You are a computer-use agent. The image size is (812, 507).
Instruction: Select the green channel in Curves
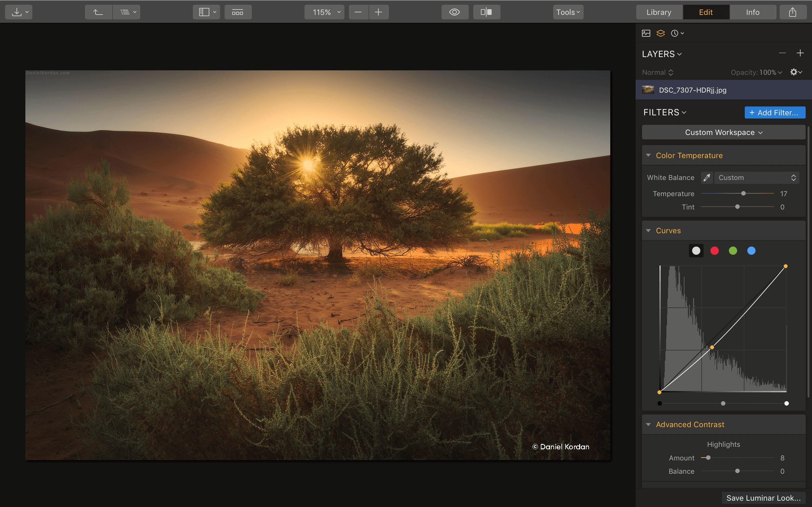coord(733,250)
